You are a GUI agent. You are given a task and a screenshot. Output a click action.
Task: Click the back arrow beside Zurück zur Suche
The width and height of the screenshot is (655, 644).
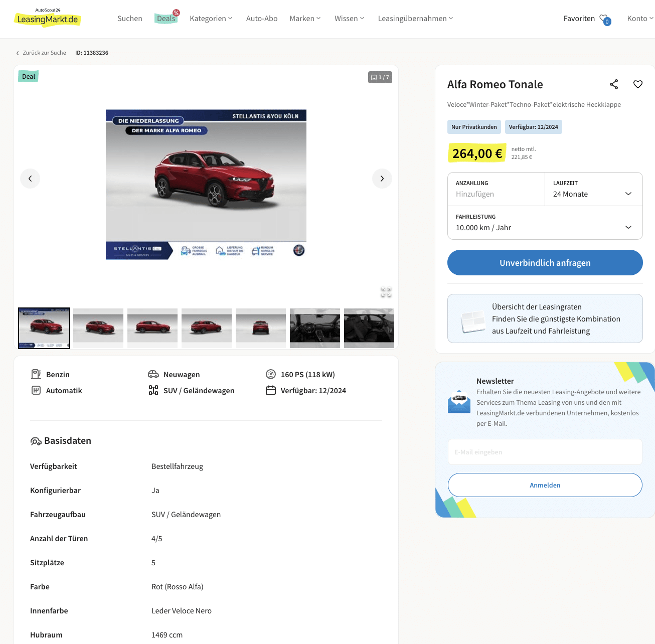click(x=18, y=53)
